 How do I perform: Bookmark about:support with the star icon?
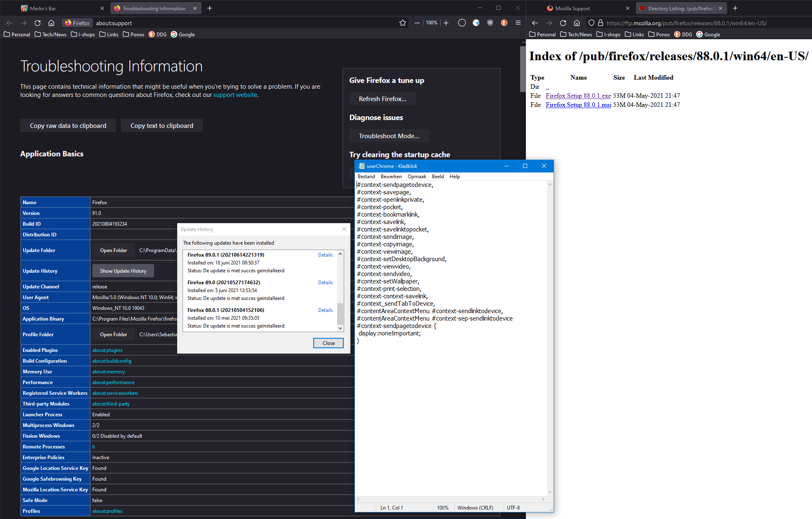coord(403,23)
